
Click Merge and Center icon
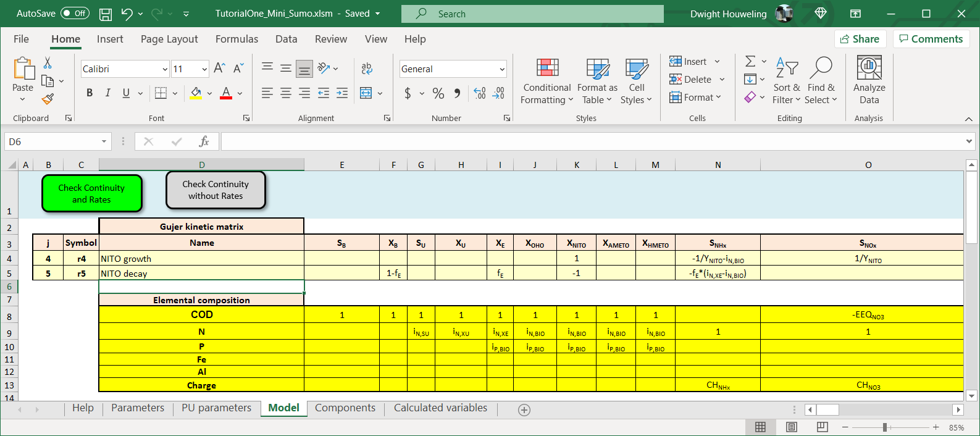tap(366, 93)
